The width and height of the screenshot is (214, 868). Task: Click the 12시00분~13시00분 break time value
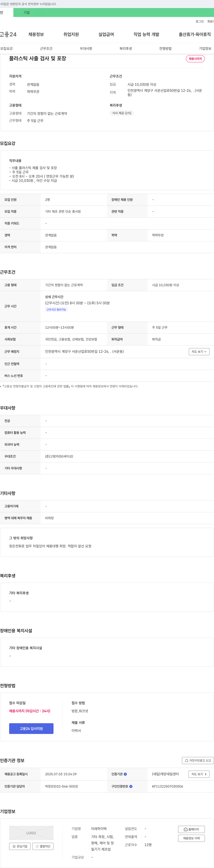(60, 328)
